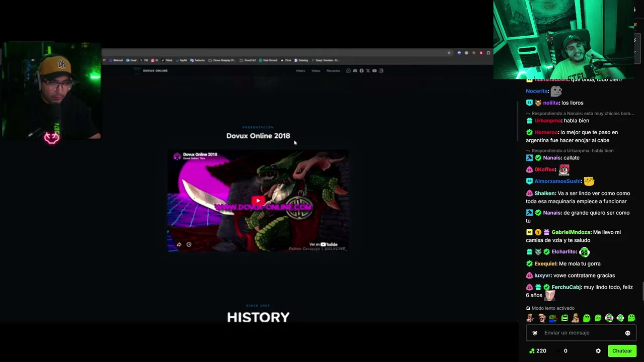
Task: Select the last green smiling blob emote
Action: click(631, 318)
